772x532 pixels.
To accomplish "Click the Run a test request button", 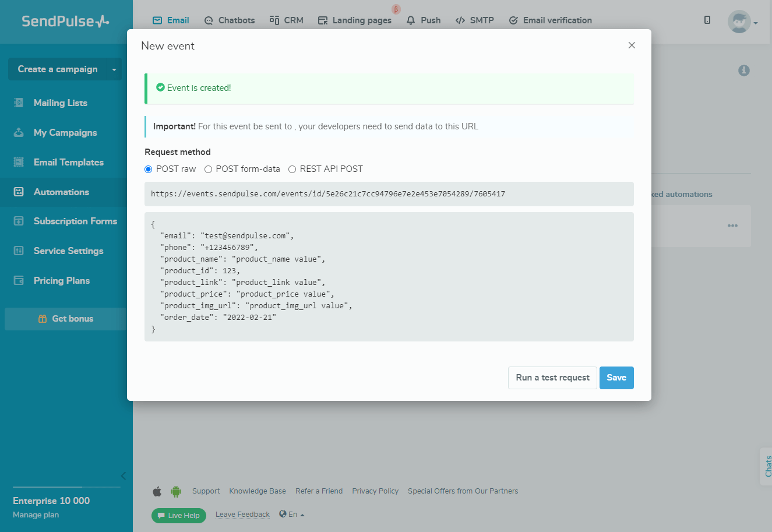I will point(552,378).
